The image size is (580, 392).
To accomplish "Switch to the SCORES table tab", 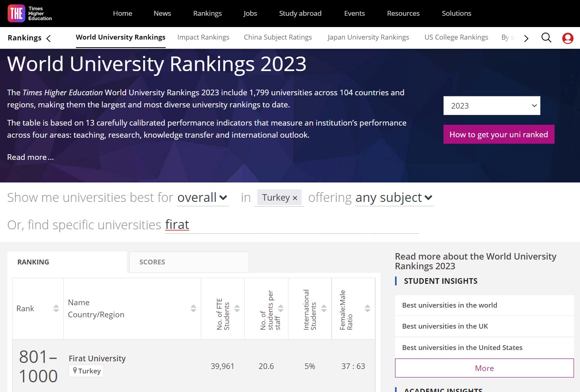I will 189,262.
